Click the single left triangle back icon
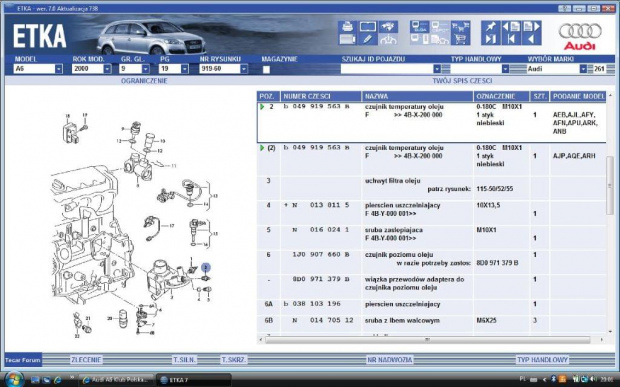Viewport: 620px width, 387px height. tap(531, 39)
